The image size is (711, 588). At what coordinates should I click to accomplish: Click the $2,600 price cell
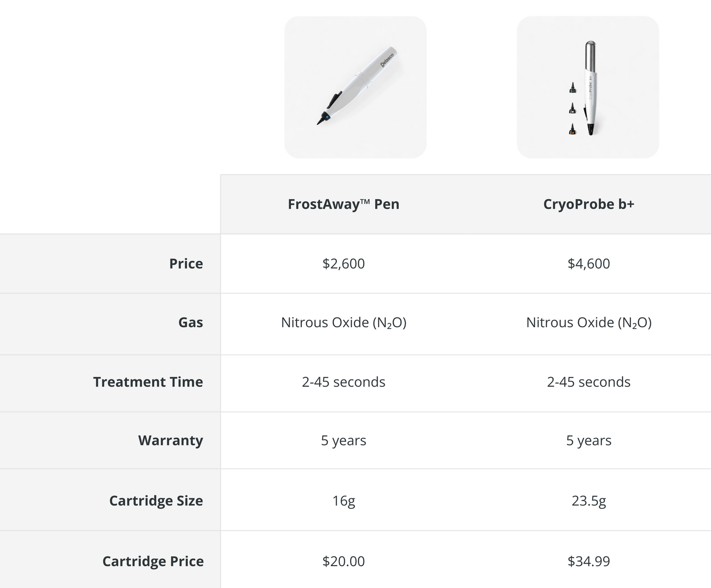pos(344,264)
